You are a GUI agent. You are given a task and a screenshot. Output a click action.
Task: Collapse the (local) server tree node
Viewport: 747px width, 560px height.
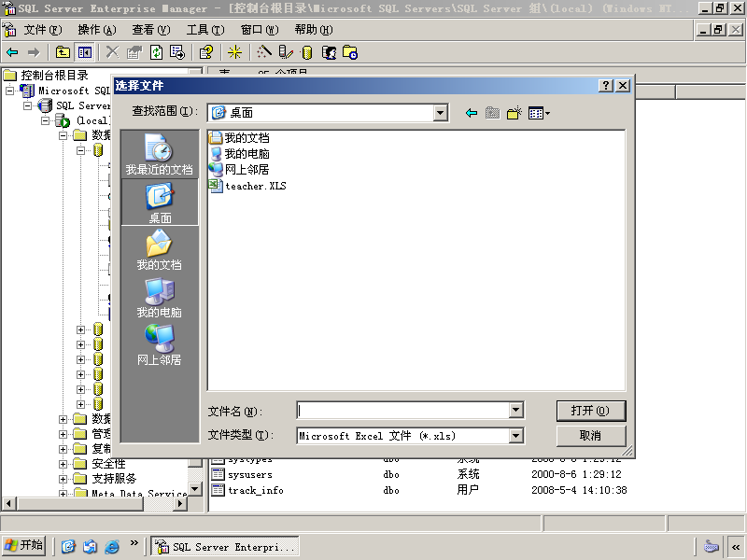[45, 120]
